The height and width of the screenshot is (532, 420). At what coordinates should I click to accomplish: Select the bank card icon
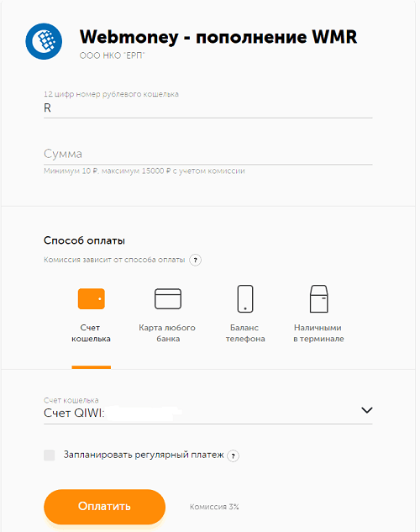(x=168, y=298)
